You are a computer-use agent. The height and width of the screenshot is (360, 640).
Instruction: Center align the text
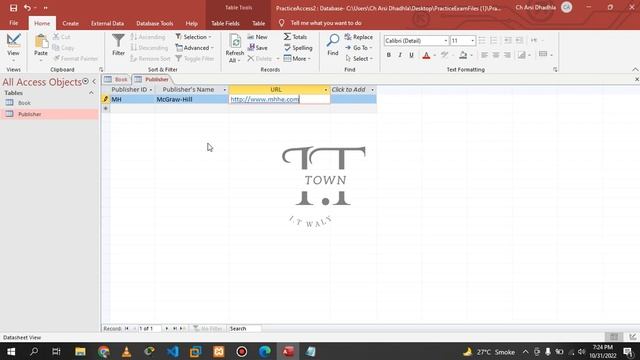tap(496, 55)
